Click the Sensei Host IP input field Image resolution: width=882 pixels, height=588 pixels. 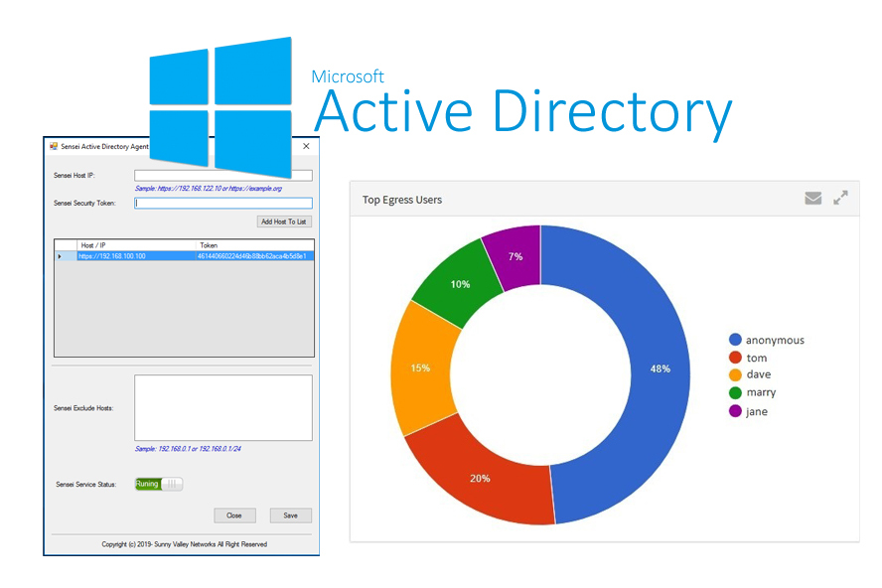click(x=223, y=176)
